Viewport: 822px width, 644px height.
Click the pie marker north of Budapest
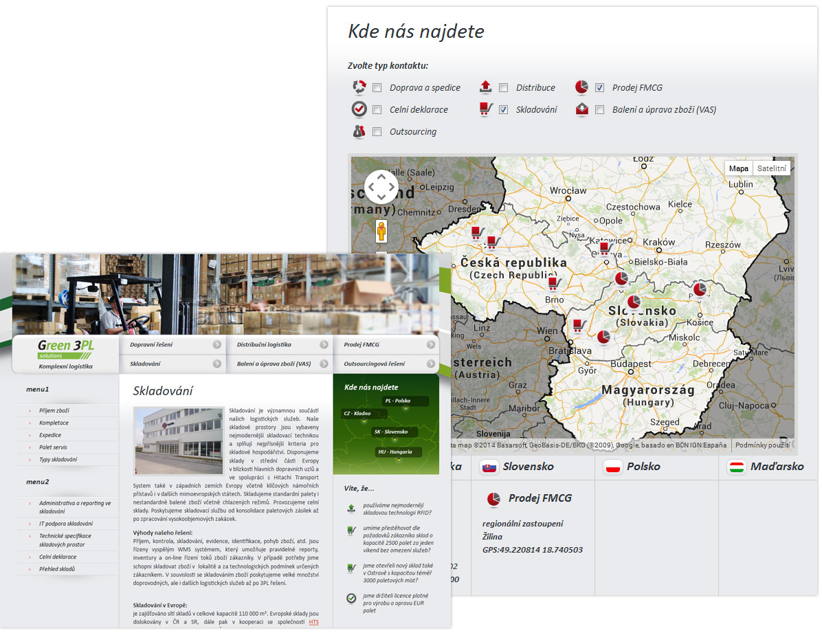point(603,337)
